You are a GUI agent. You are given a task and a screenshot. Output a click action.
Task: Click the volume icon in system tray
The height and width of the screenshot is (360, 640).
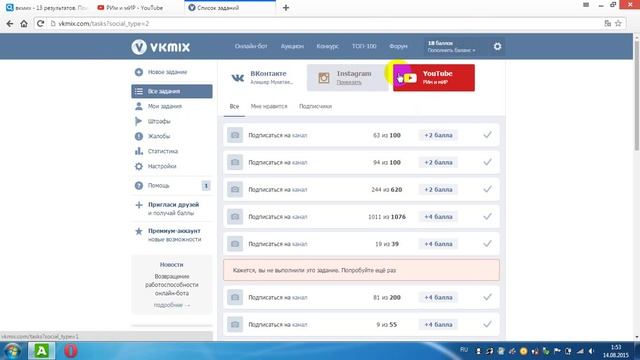pos(591,351)
